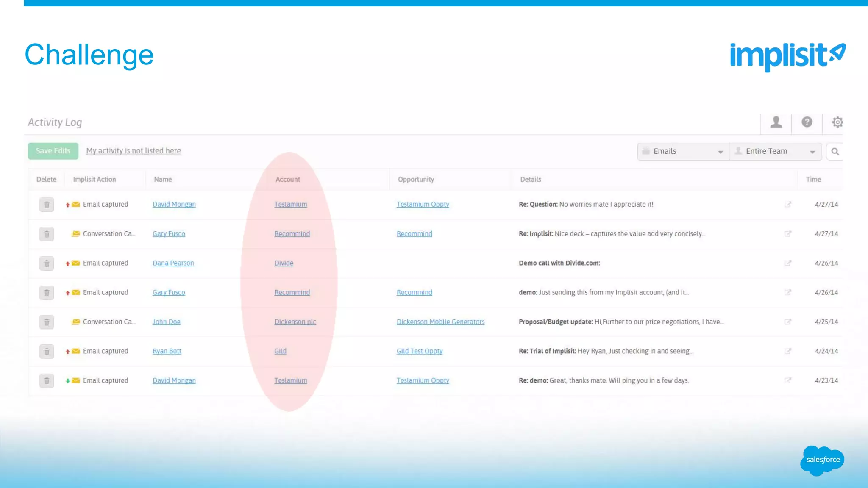Viewport: 868px width, 488px height.
Task: Click 'My activity is not listed here' link
Action: pyautogui.click(x=134, y=151)
